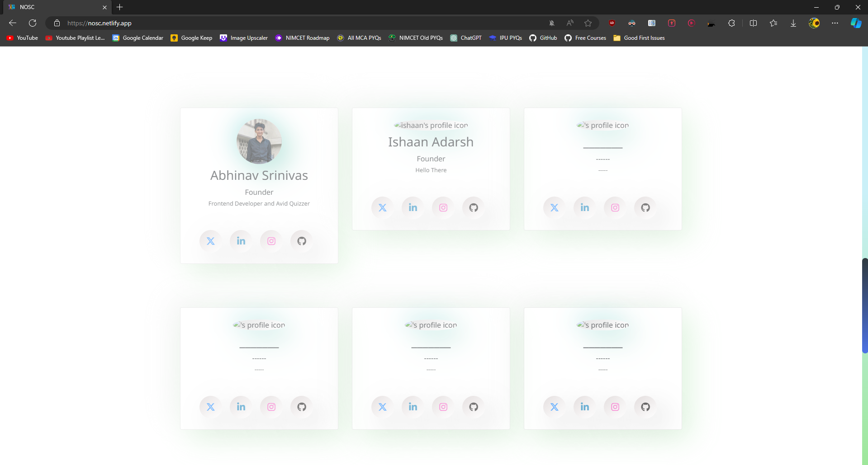Image resolution: width=868 pixels, height=465 pixels.
Task: Click the read aloud icon in the address bar
Action: (569, 23)
